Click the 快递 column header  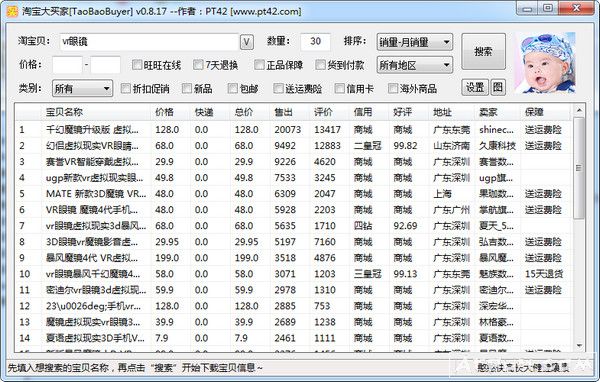point(210,112)
